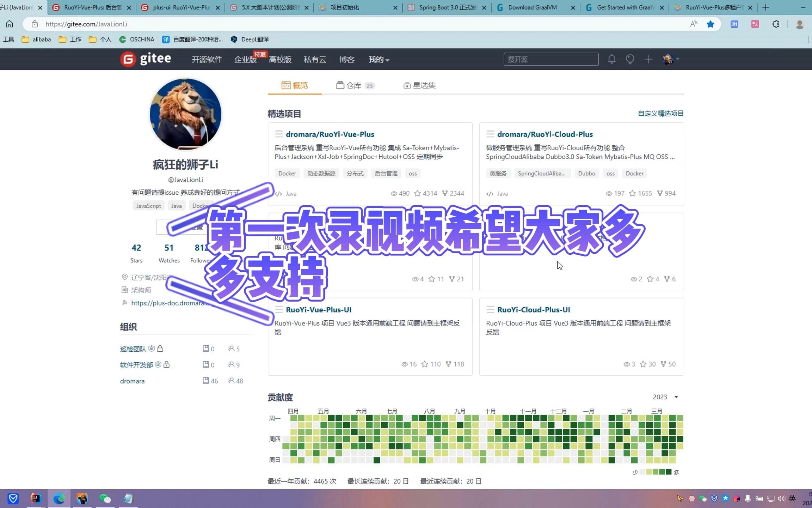
Task: Click the 搜开源 search field
Action: point(550,59)
